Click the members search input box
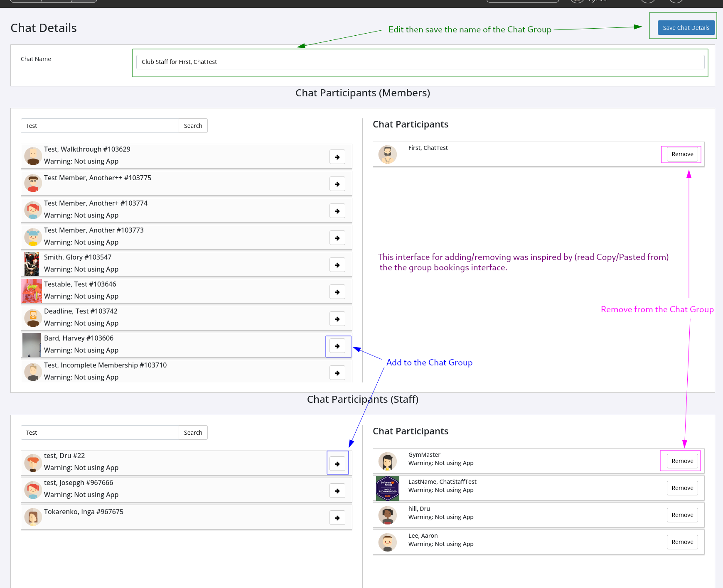This screenshot has height=588, width=723. [100, 126]
